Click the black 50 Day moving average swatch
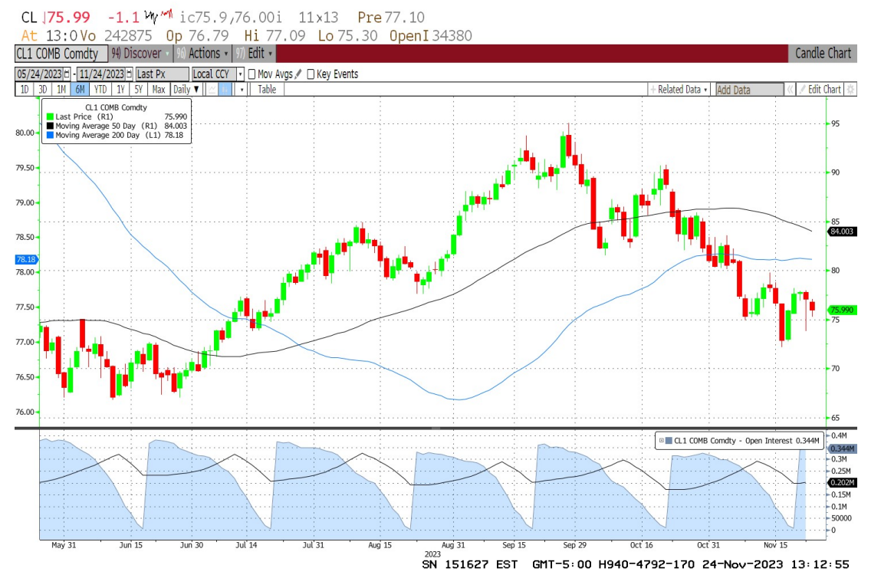 [50, 126]
